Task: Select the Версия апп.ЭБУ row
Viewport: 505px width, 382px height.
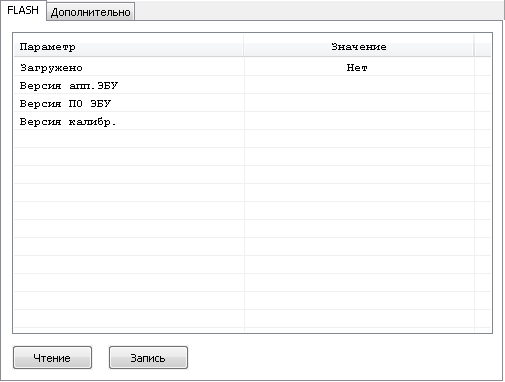Action: point(252,86)
